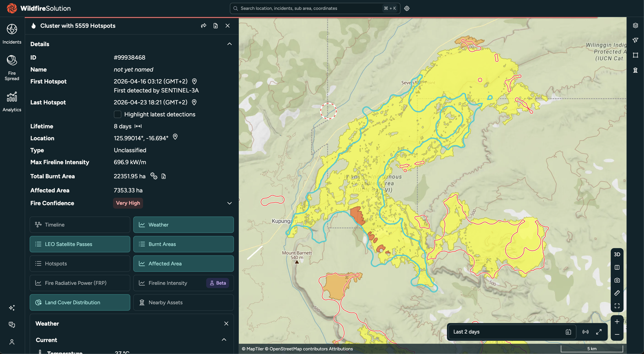Image resolution: width=644 pixels, height=354 pixels.
Task: Toggle 3D map view
Action: (617, 254)
